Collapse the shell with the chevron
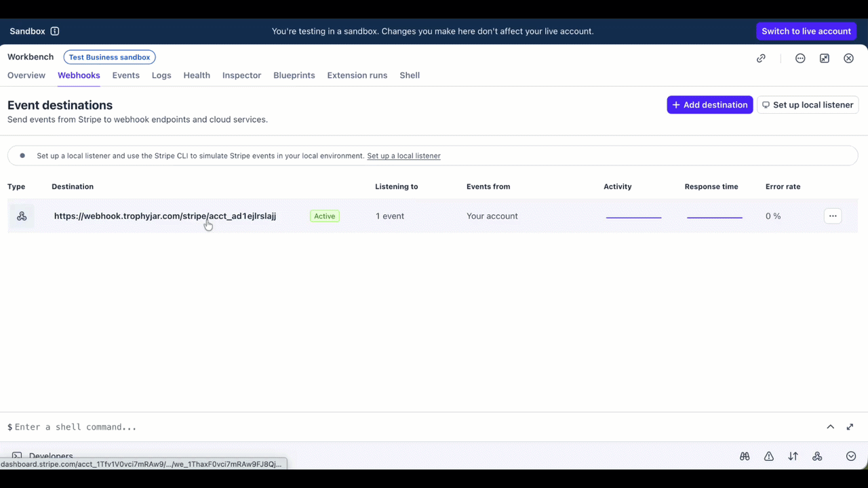The height and width of the screenshot is (488, 868). (x=830, y=427)
